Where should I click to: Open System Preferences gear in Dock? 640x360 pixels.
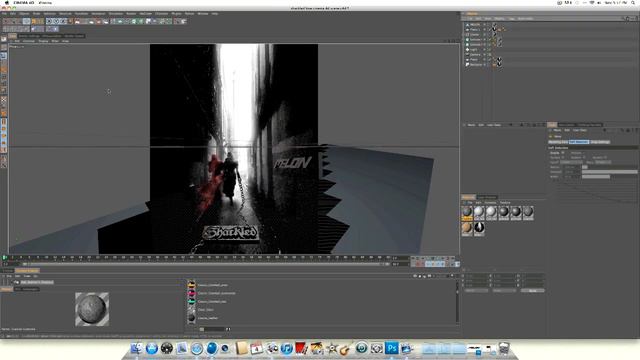377,348
